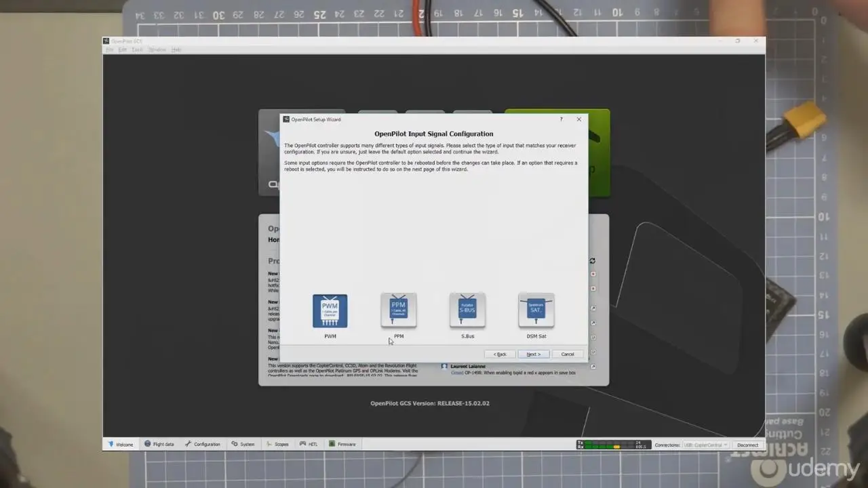Open the Help menu in OpenPilot GCS
Viewport: 868px width, 488px height.
tap(176, 49)
